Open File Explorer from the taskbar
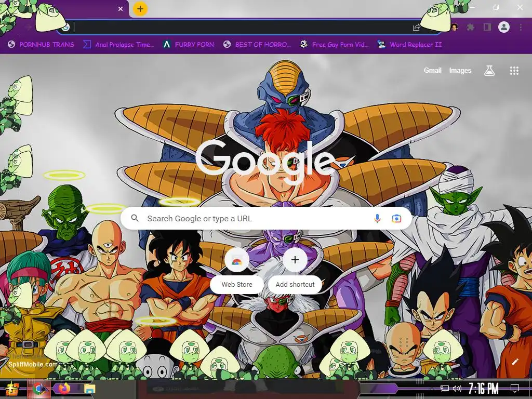532x399 pixels. (89, 389)
